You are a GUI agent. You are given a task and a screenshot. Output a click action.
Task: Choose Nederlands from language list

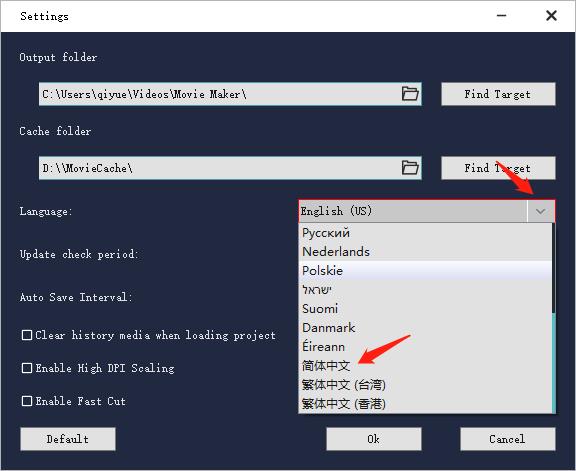pos(425,252)
